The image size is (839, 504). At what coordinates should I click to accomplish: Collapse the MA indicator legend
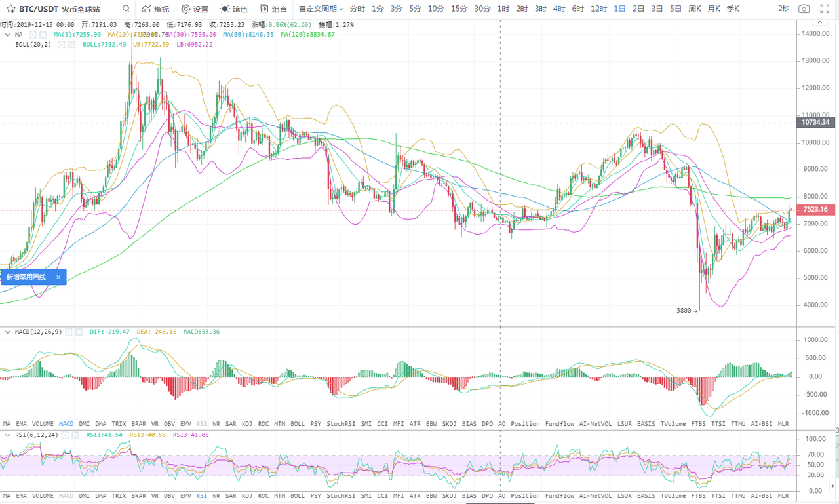[7, 35]
